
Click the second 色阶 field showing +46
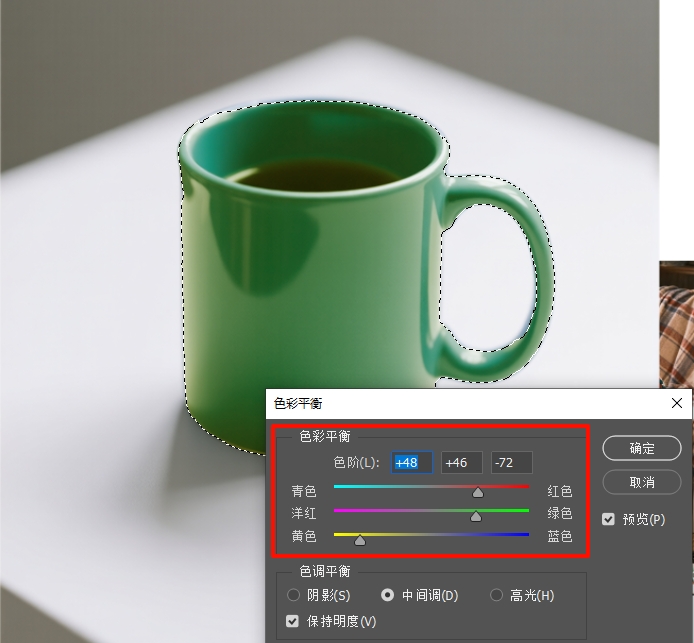(461, 462)
